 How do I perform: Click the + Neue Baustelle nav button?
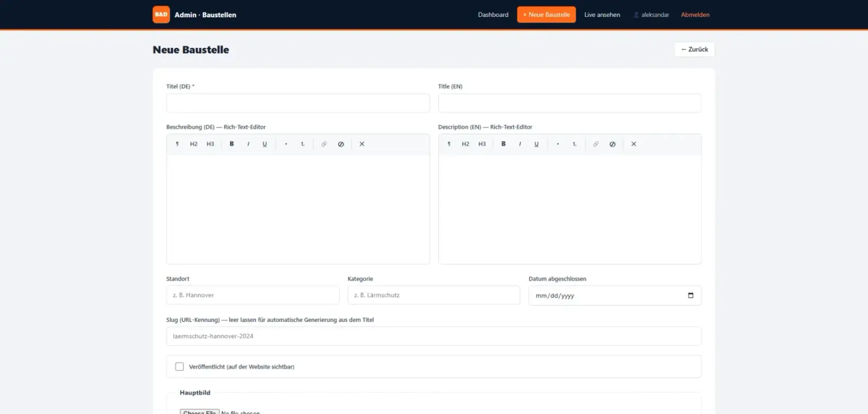(546, 15)
